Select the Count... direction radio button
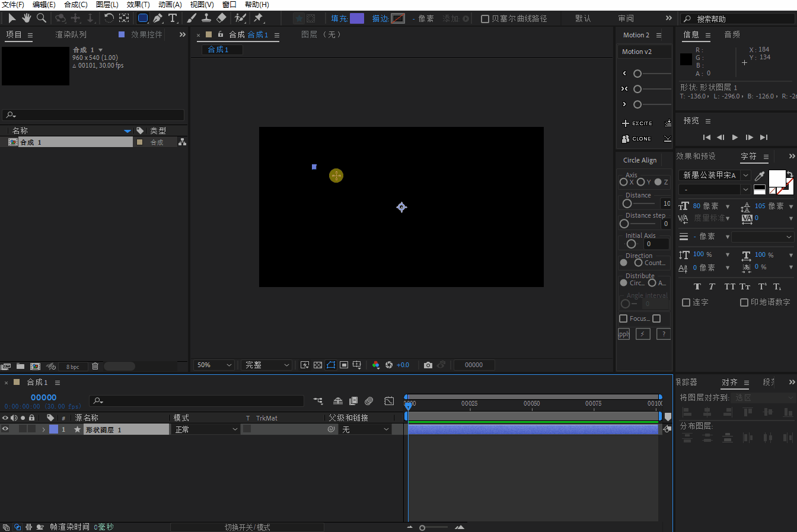The image size is (797, 532). (x=638, y=263)
